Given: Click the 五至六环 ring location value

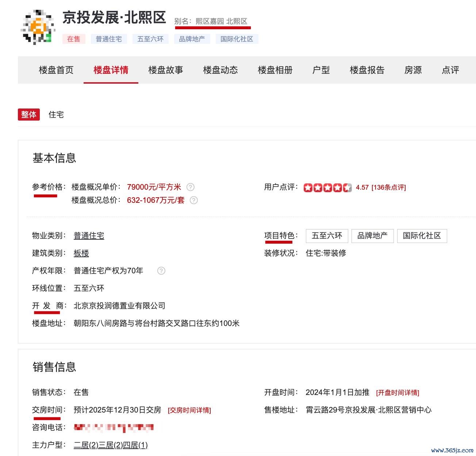Looking at the screenshot, I should click(89, 288).
